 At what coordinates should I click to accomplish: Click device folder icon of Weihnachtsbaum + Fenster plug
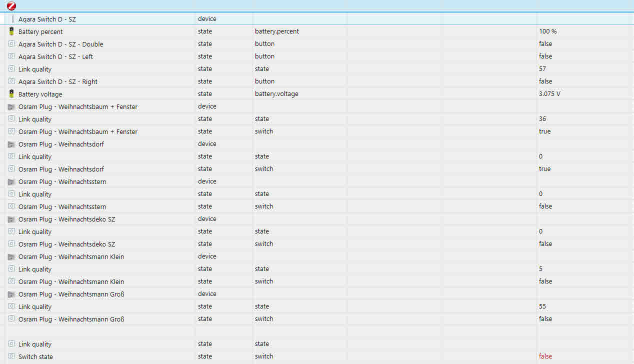(x=12, y=107)
